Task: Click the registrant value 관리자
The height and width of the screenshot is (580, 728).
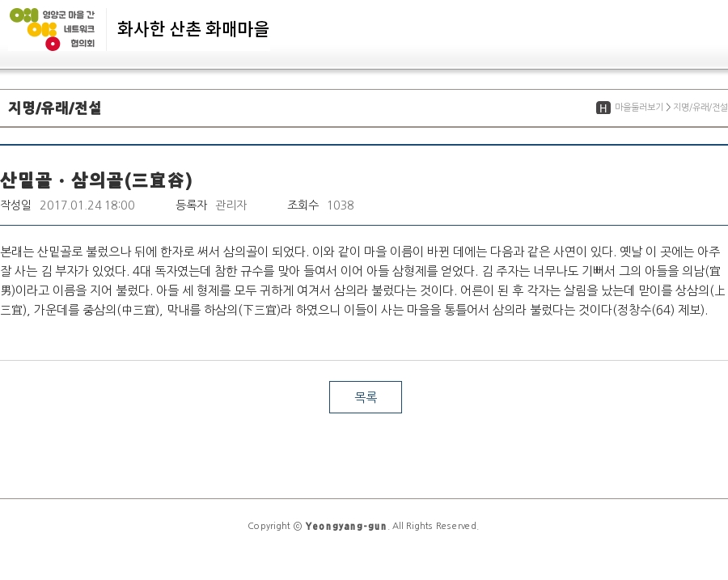Action: pyautogui.click(x=231, y=205)
